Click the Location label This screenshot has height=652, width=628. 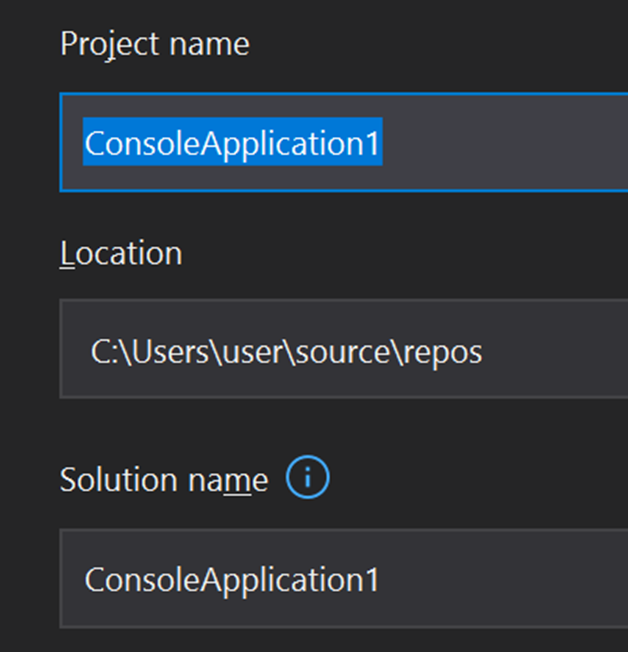point(121,253)
